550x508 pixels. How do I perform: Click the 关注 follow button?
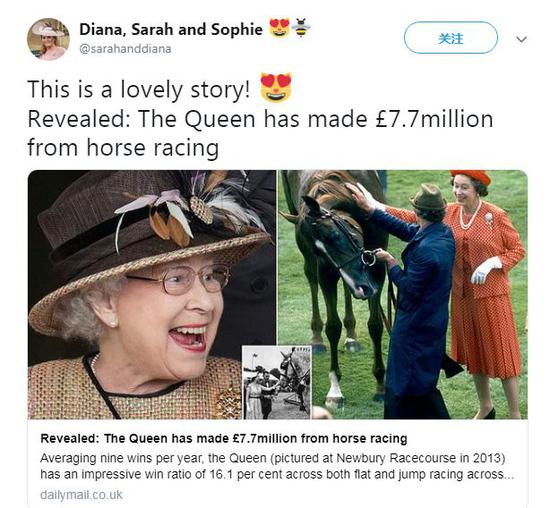pyautogui.click(x=451, y=38)
